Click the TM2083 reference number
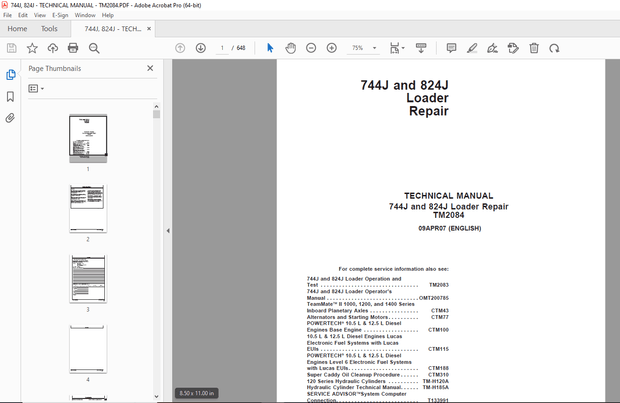Screen dimensions: 620x403 [439, 285]
